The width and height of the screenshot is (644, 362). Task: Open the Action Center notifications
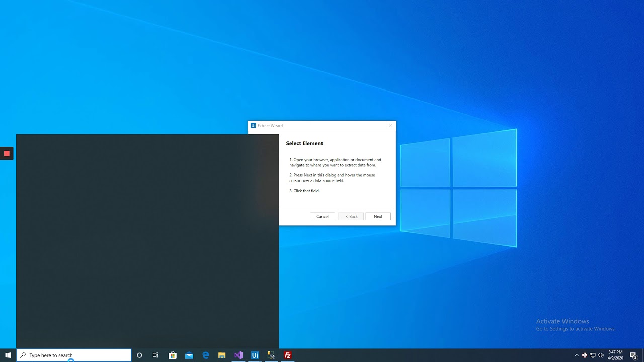tap(633, 355)
